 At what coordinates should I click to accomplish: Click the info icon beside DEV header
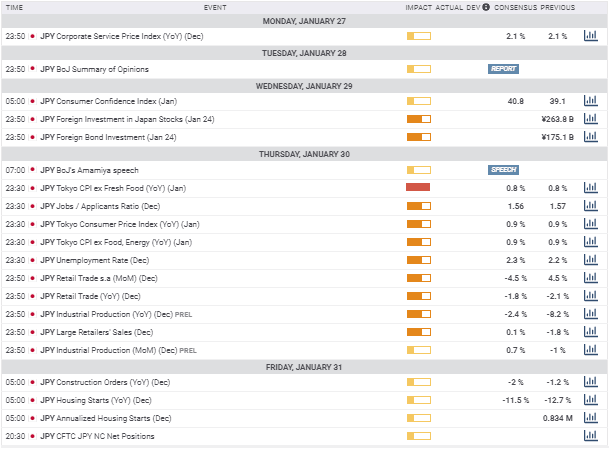486,7
